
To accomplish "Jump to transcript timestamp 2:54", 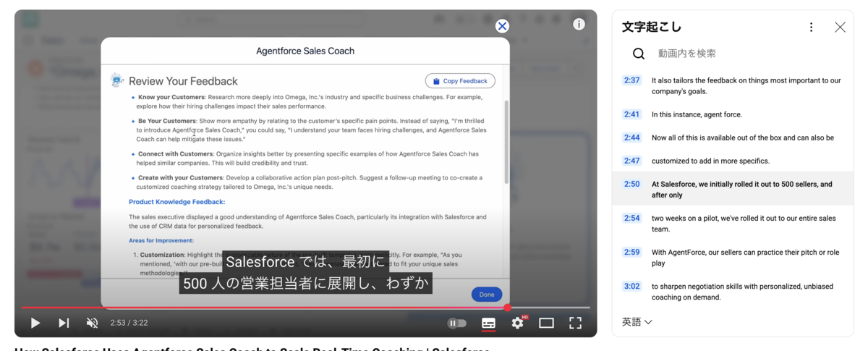I will [631, 218].
